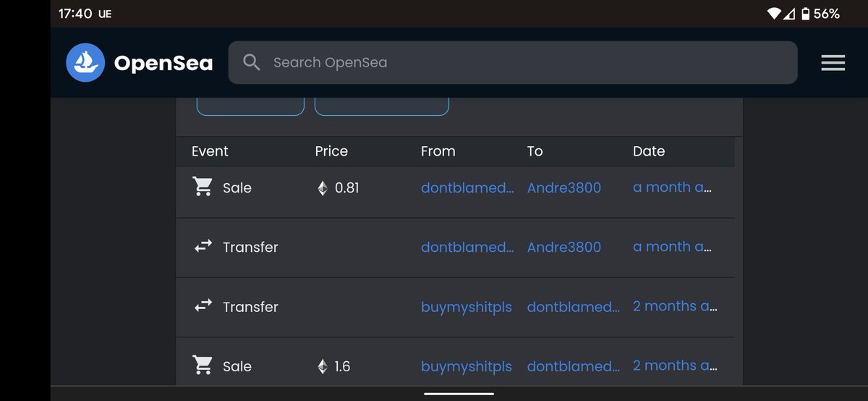
Task: Open dontblamed... sender on 0.81 sale row
Action: coord(467,187)
